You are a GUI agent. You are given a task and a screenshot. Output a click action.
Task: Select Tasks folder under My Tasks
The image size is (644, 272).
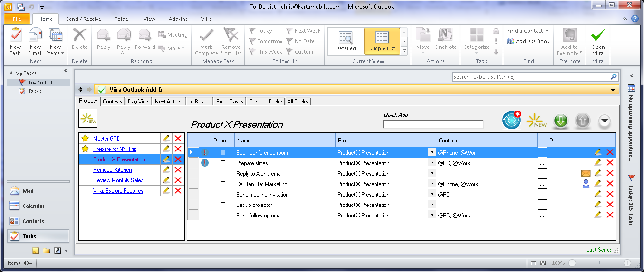34,91
